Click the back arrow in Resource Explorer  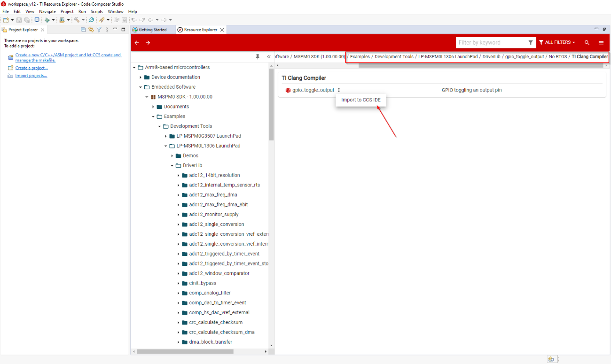137,43
